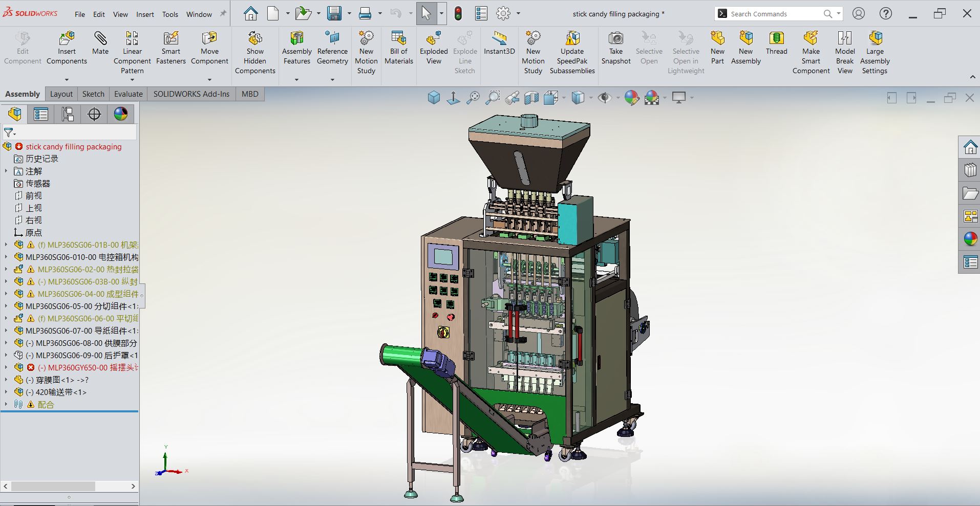Click Smart Fasteners icon

(x=171, y=38)
